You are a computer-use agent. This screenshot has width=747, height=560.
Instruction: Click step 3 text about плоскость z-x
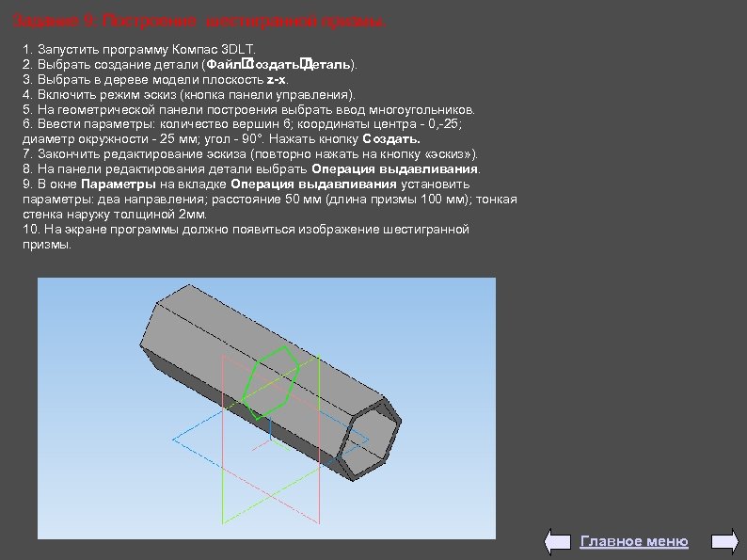click(155, 79)
